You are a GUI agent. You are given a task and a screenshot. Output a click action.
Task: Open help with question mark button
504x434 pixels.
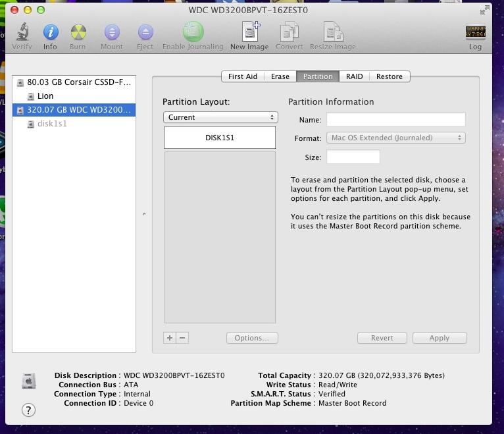(x=28, y=410)
